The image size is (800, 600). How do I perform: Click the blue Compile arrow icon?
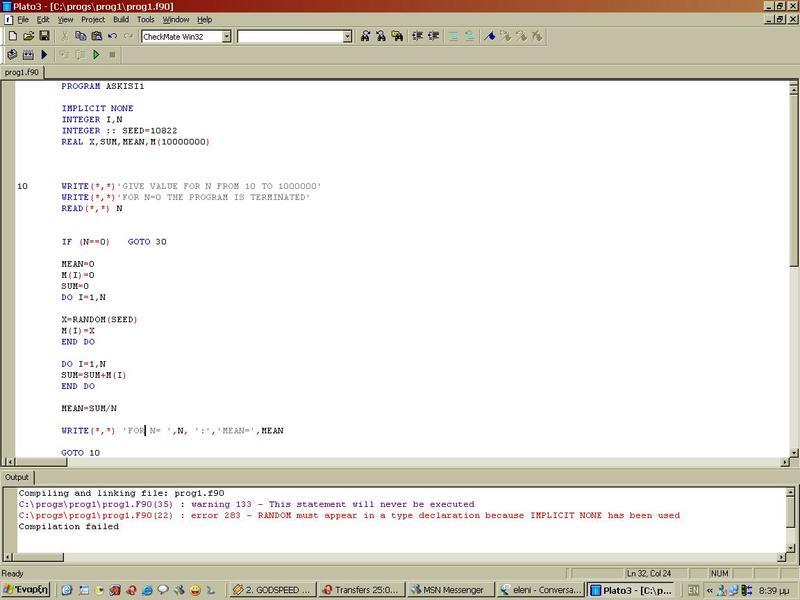pyautogui.click(x=44, y=54)
